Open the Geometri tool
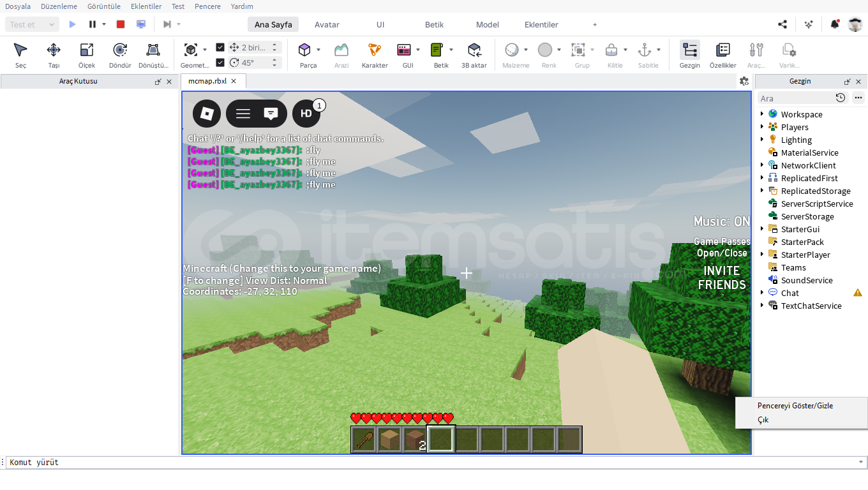Image resolution: width=868 pixels, height=490 pixels. point(191,56)
